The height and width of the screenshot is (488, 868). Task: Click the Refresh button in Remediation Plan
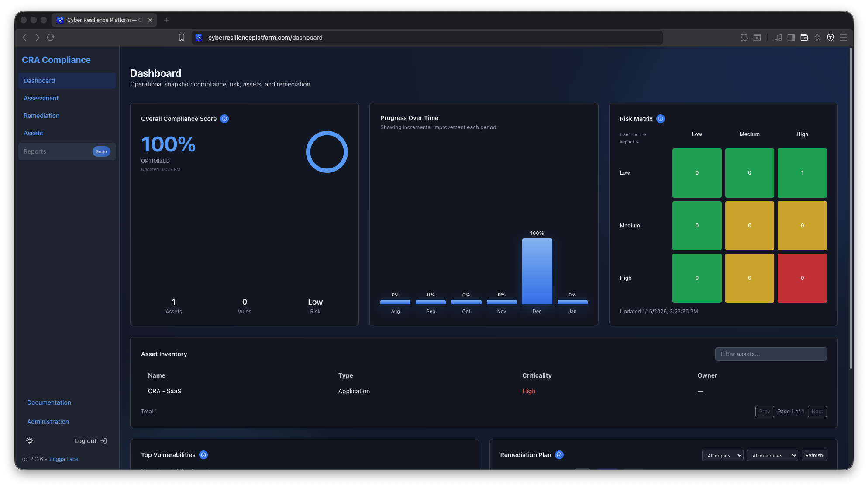coord(814,455)
